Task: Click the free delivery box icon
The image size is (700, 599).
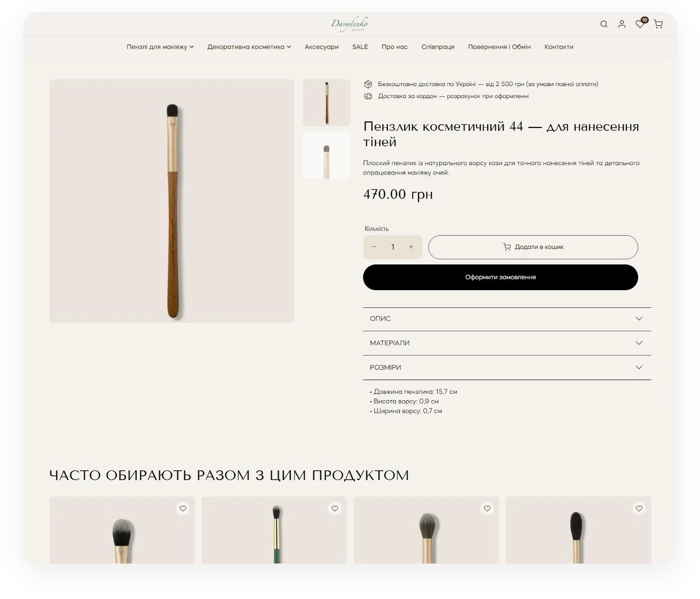Action: (368, 84)
